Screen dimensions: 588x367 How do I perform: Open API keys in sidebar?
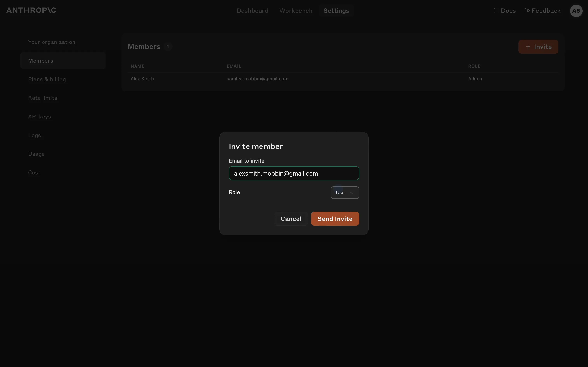click(x=40, y=117)
